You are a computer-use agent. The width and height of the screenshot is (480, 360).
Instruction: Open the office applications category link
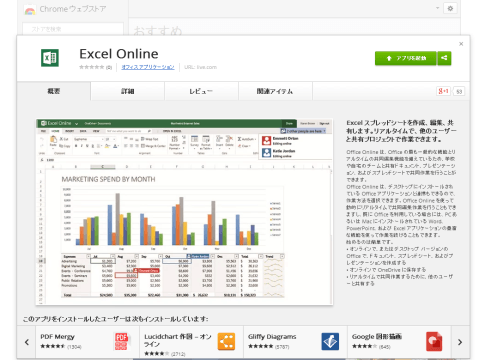pos(148,67)
